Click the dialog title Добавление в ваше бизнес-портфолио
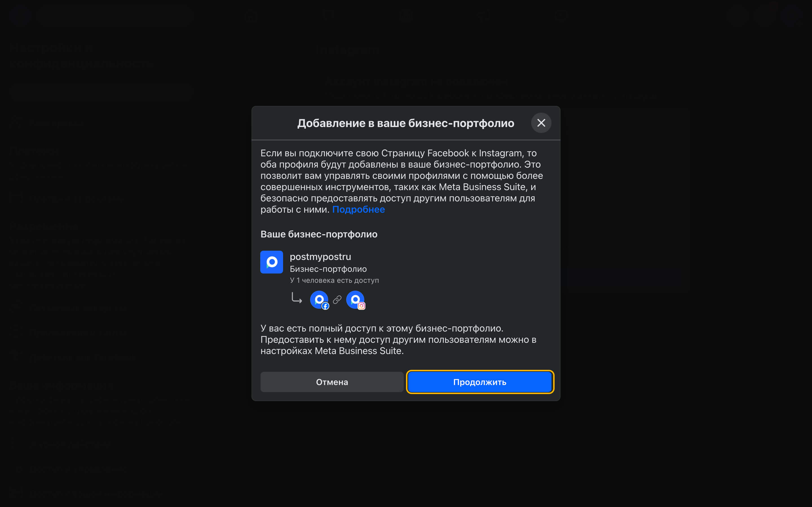Screen dimensions: 812x507 (405, 123)
